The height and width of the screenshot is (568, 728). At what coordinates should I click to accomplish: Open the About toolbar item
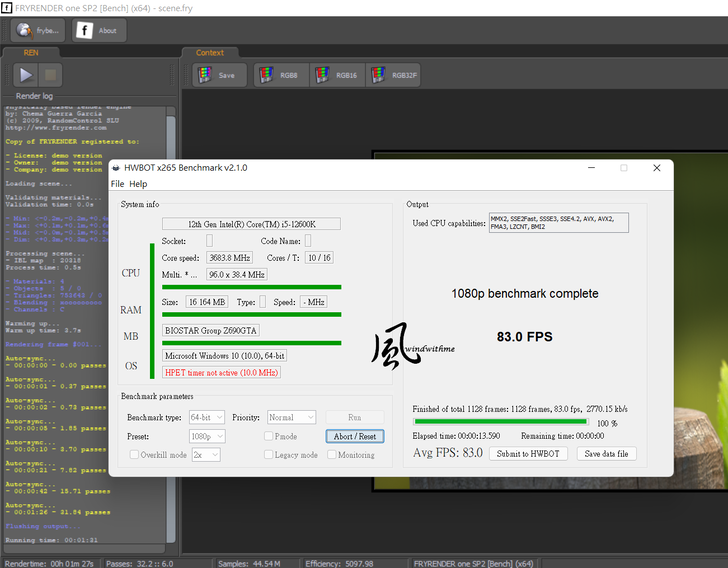[97, 30]
